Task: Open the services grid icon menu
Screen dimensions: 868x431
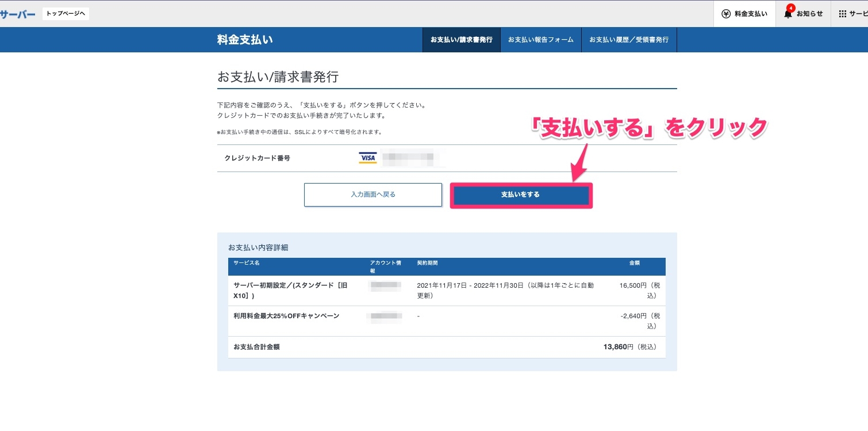Action: click(x=843, y=14)
